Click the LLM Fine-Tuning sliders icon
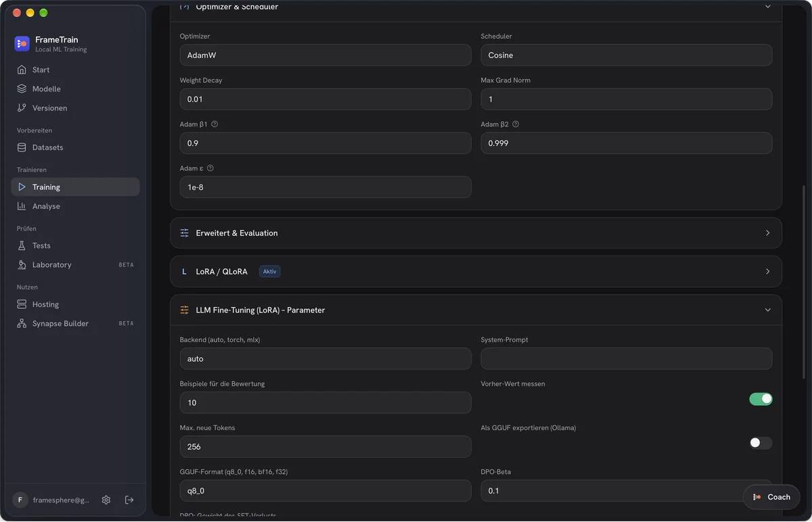 coord(184,310)
